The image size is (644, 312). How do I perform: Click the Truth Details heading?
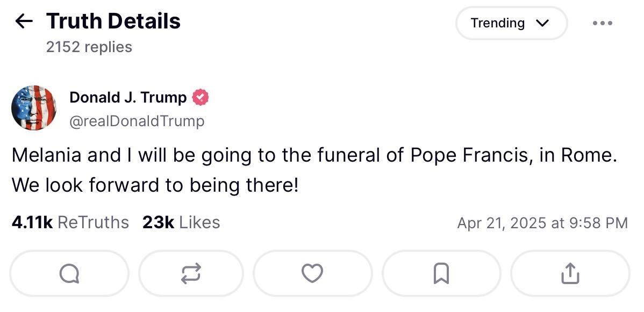(113, 21)
